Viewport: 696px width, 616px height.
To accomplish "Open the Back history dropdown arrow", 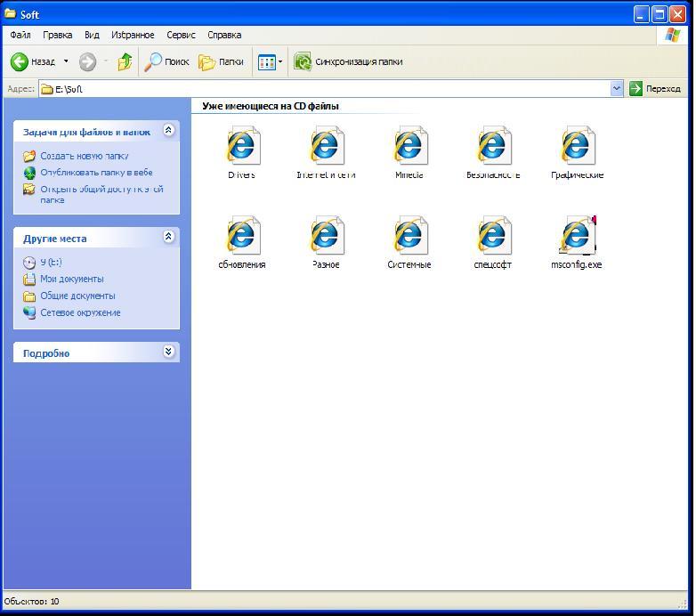I will click(x=65, y=61).
